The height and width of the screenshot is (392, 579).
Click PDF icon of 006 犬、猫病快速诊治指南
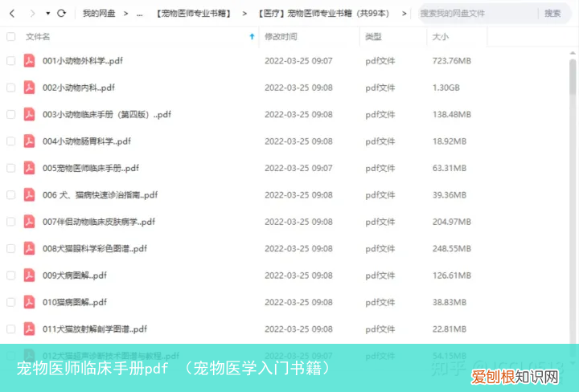[x=29, y=194]
